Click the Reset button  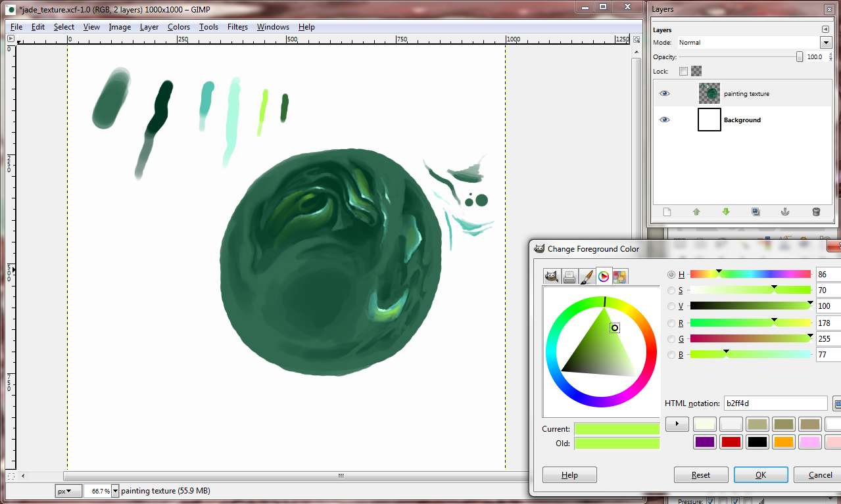[x=701, y=475]
